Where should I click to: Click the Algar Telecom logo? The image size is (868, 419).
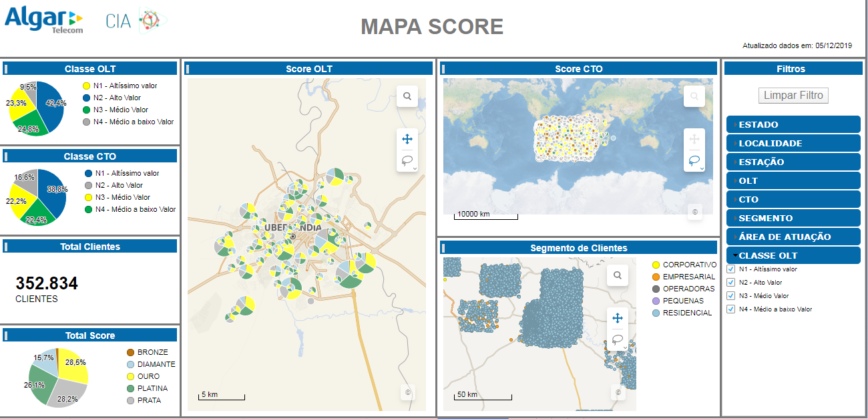[44, 19]
